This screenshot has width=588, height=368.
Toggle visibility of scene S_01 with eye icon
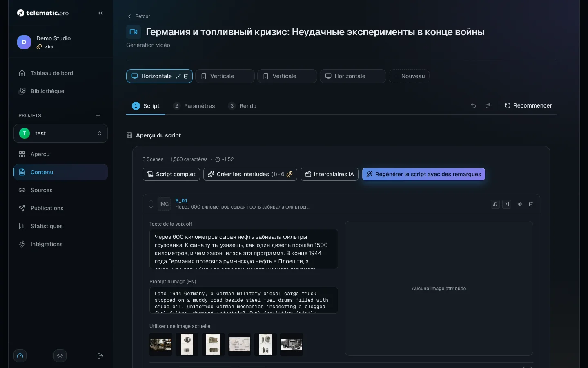pyautogui.click(x=520, y=204)
